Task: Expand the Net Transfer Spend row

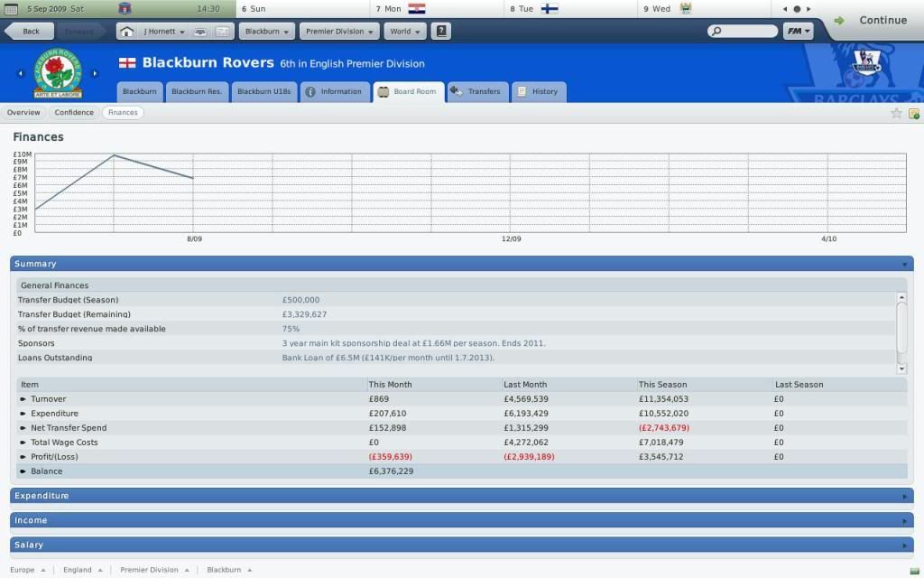Action: 23,428
